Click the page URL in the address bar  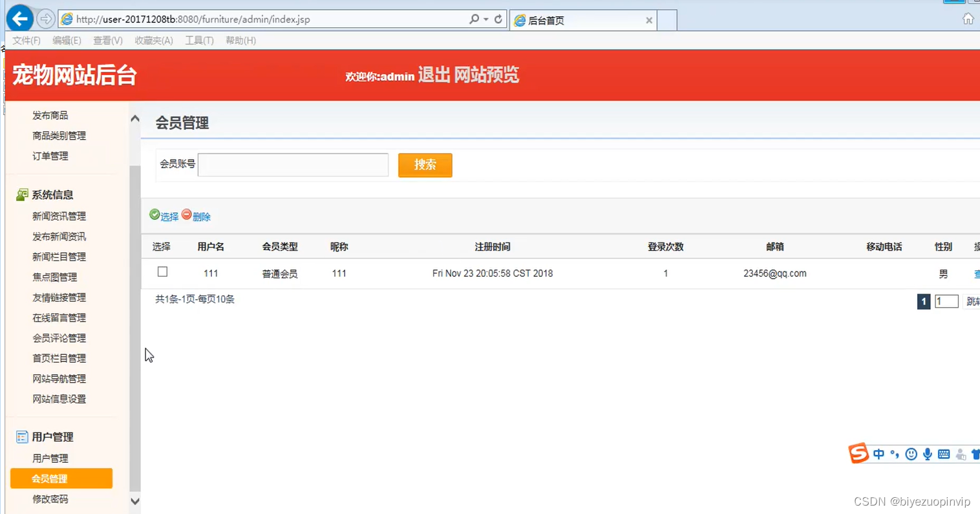[193, 19]
